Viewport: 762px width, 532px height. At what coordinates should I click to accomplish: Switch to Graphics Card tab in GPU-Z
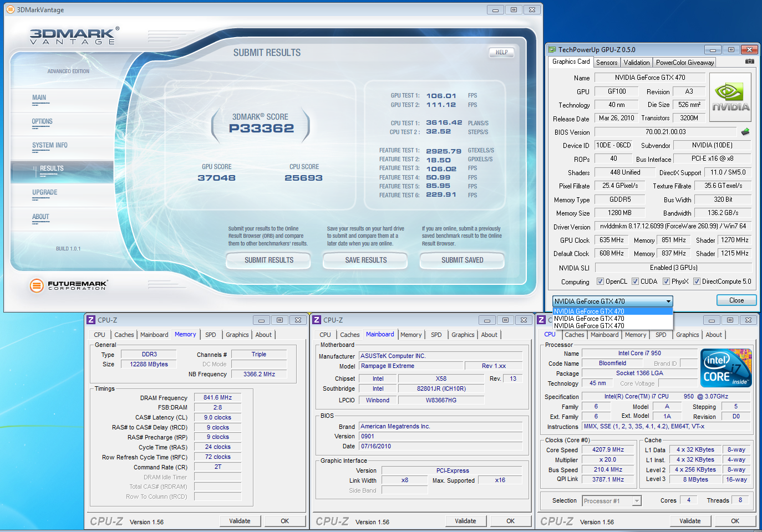571,62
